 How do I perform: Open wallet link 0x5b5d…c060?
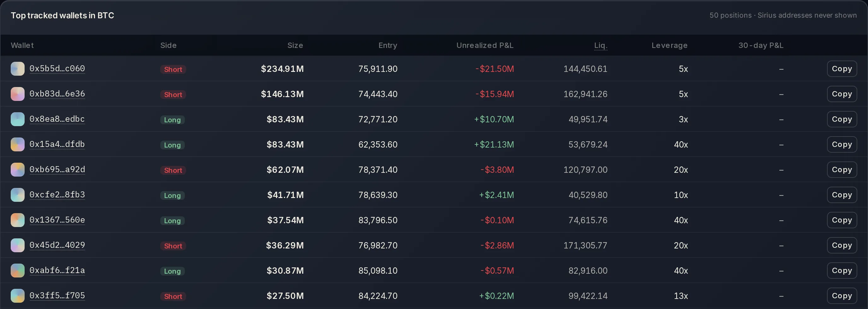[57, 68]
